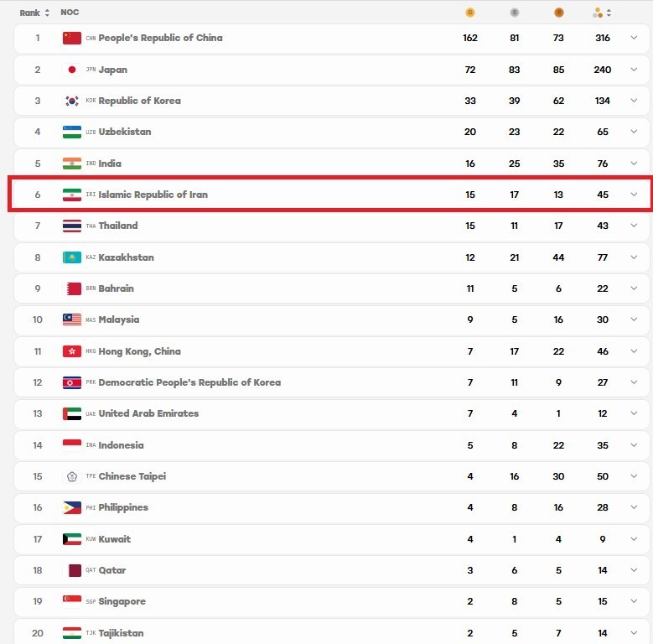The image size is (653, 644).
Task: Click the Japan flag icon
Action: click(71, 70)
